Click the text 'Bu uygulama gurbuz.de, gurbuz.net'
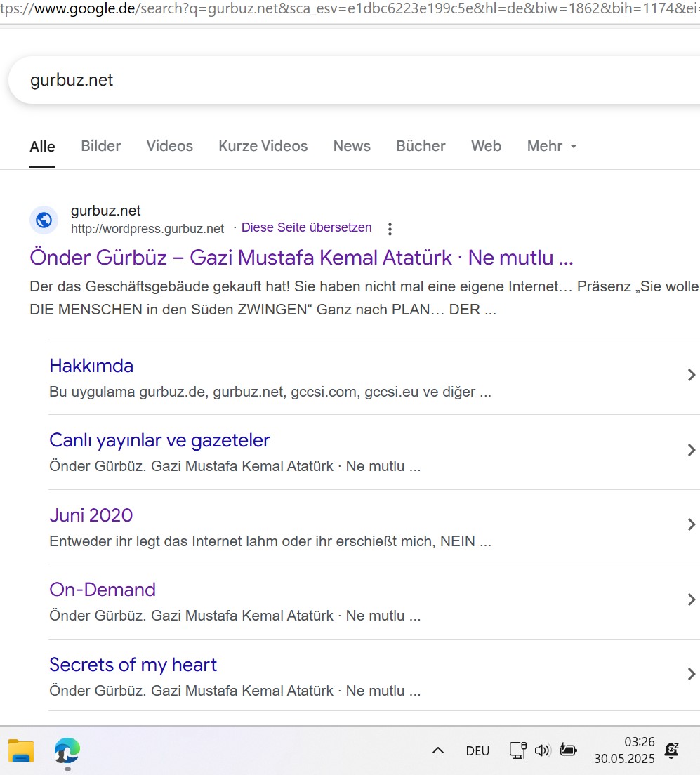The height and width of the screenshot is (775, 700). (270, 392)
